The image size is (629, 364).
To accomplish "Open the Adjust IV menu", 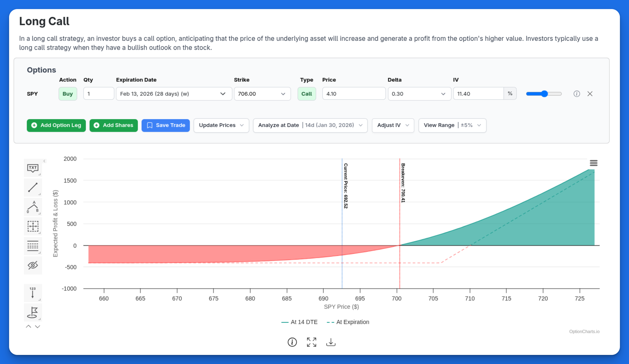I will pos(393,125).
